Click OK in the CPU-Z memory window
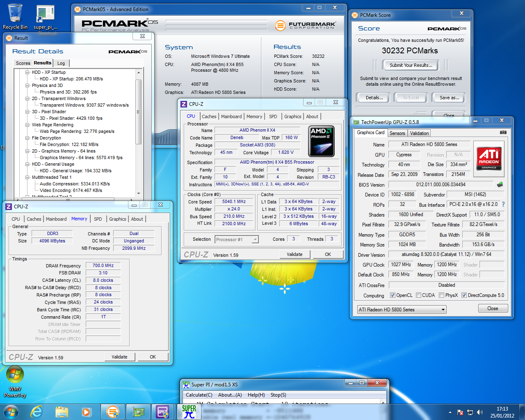The width and height of the screenshot is (525, 420). [153, 357]
